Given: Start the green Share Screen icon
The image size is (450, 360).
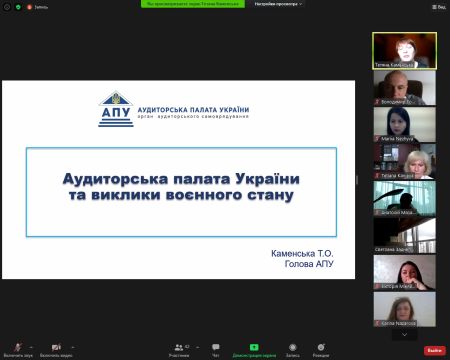Looking at the screenshot, I should [x=254, y=347].
